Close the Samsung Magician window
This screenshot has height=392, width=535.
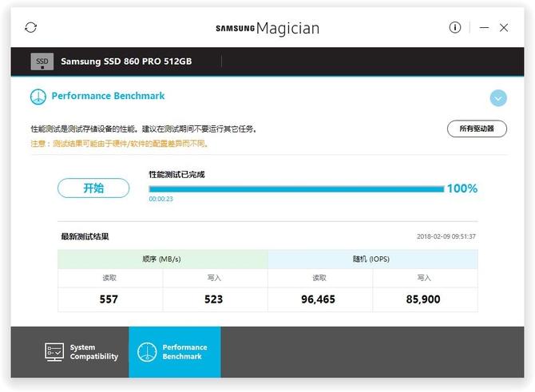(x=504, y=27)
